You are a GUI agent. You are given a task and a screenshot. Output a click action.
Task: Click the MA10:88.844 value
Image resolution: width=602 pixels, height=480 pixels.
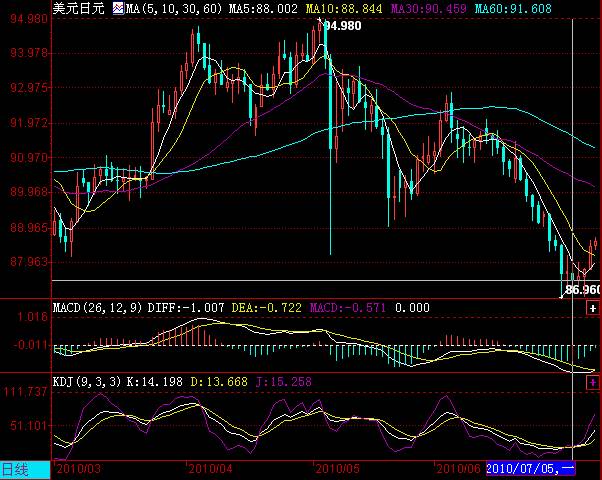(344, 8)
